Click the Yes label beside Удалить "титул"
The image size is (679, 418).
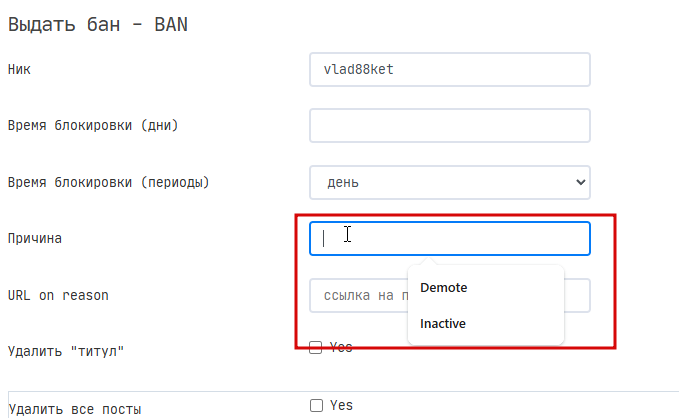click(341, 347)
